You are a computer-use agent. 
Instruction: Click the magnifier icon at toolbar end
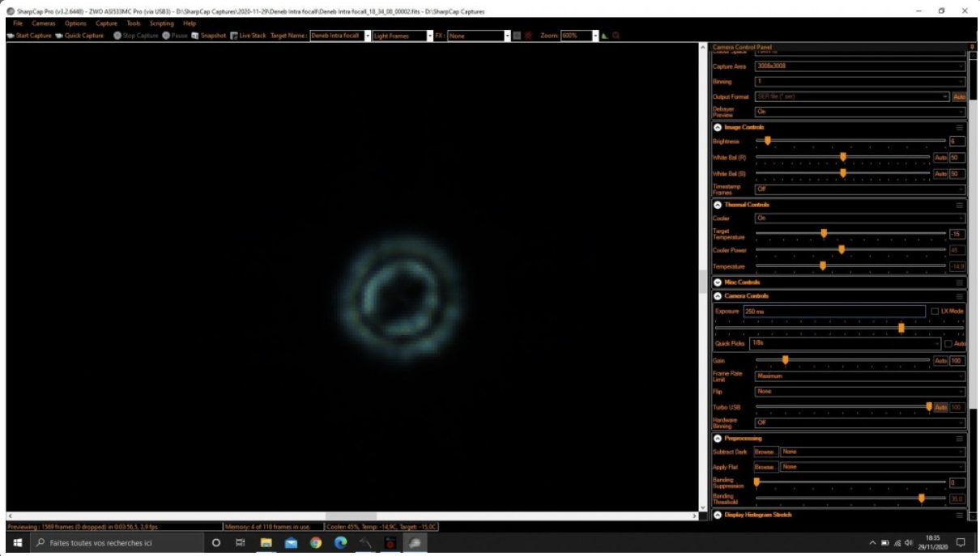[x=616, y=36]
